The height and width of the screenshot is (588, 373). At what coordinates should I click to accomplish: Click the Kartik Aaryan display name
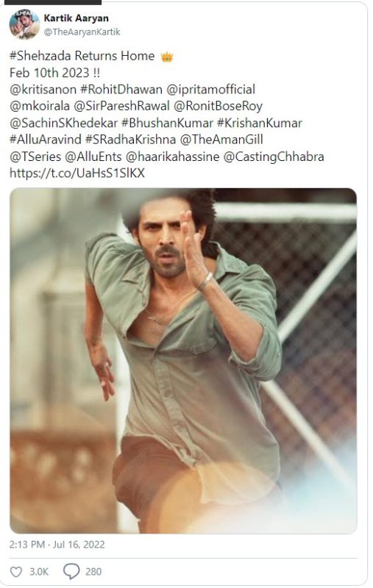click(77, 18)
